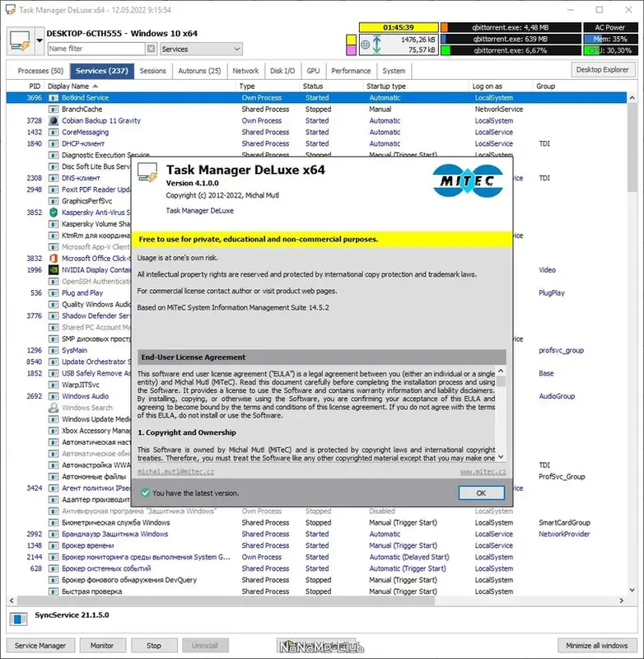Click the Desktop Explorer button
The image size is (644, 659).
(x=602, y=70)
